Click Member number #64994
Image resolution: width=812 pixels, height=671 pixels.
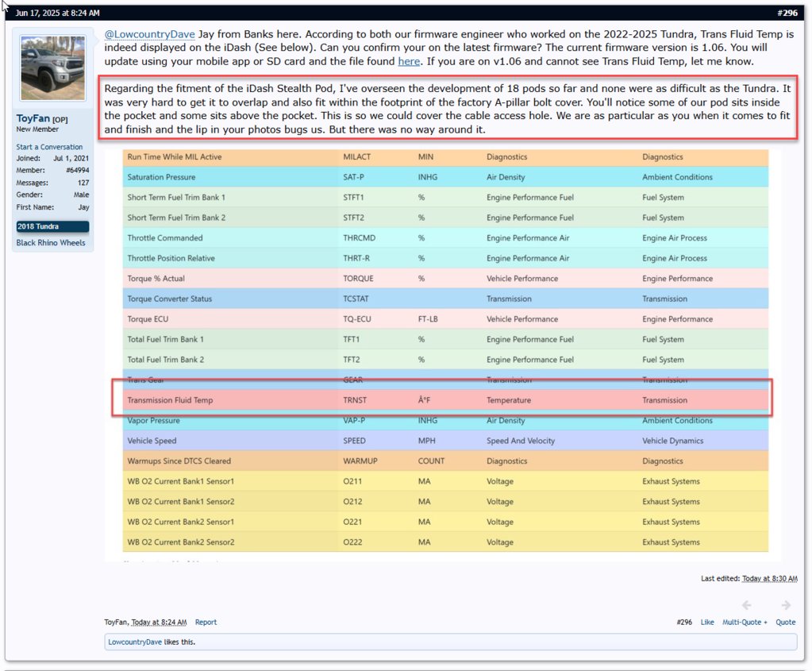(x=78, y=170)
